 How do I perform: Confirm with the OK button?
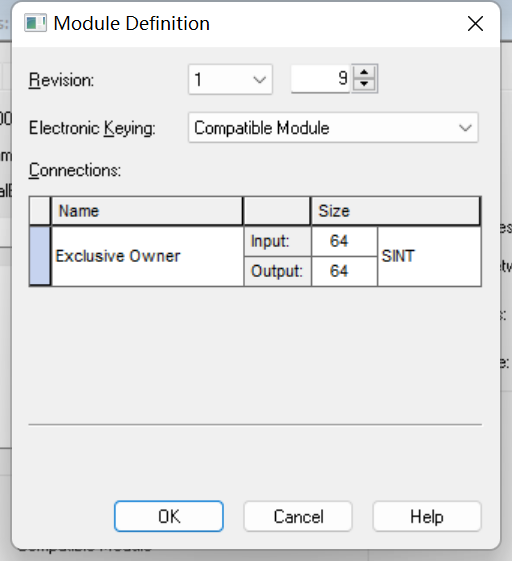tap(169, 516)
